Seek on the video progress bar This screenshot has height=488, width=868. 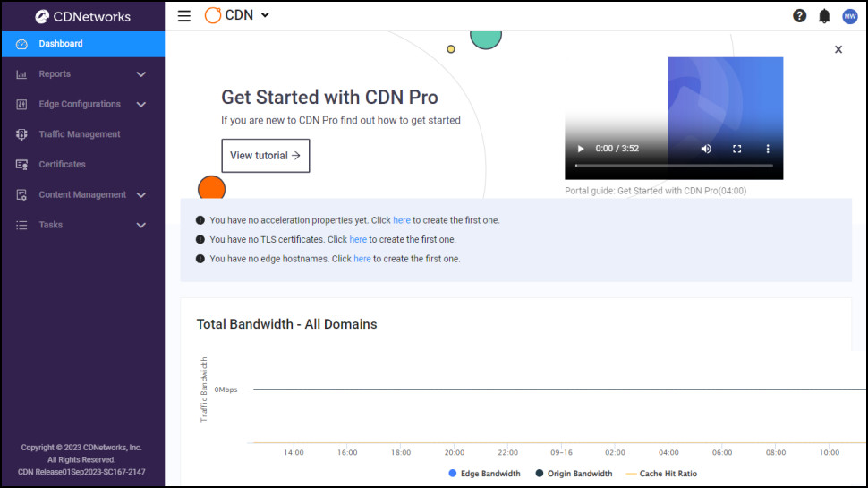pyautogui.click(x=674, y=165)
